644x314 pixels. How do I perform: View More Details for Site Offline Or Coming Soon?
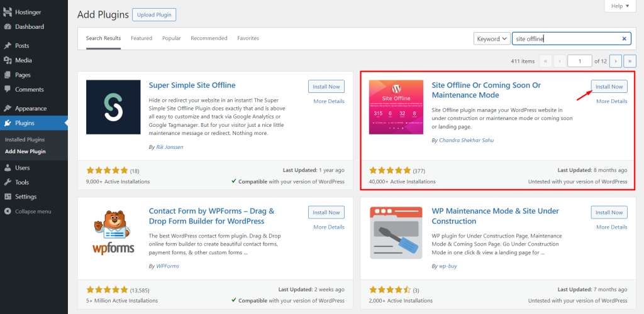coord(612,101)
